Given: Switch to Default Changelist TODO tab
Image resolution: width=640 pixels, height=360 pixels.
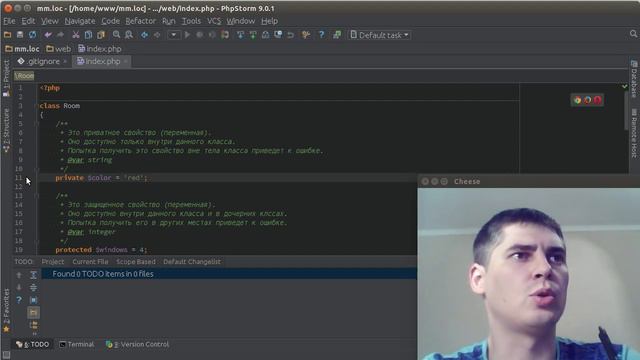Looking at the screenshot, I should [192, 262].
